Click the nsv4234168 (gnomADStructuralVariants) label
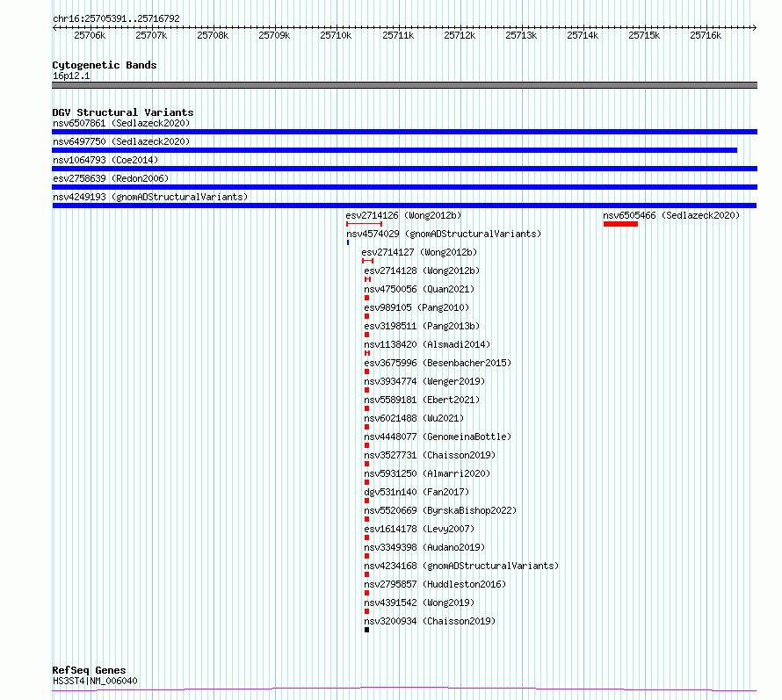The width and height of the screenshot is (782, 700). coord(461,566)
